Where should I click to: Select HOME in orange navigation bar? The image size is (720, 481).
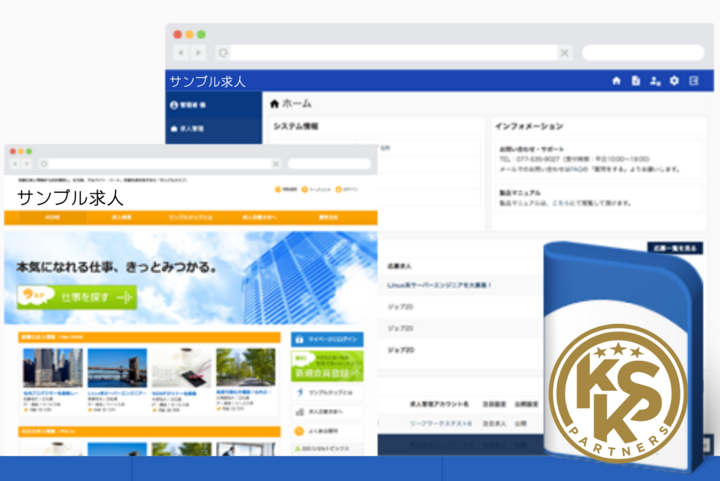pos(53,217)
